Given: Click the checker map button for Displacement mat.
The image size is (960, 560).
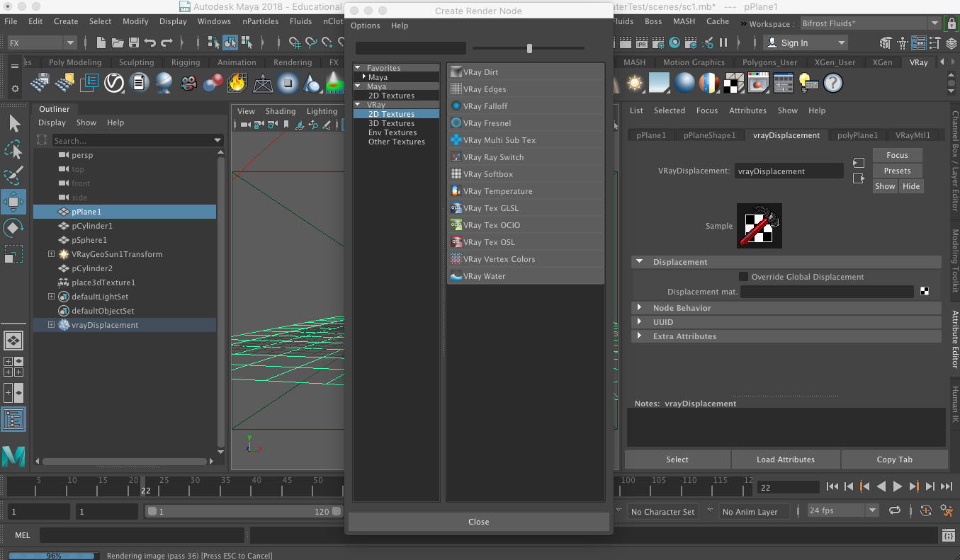Looking at the screenshot, I should point(925,292).
